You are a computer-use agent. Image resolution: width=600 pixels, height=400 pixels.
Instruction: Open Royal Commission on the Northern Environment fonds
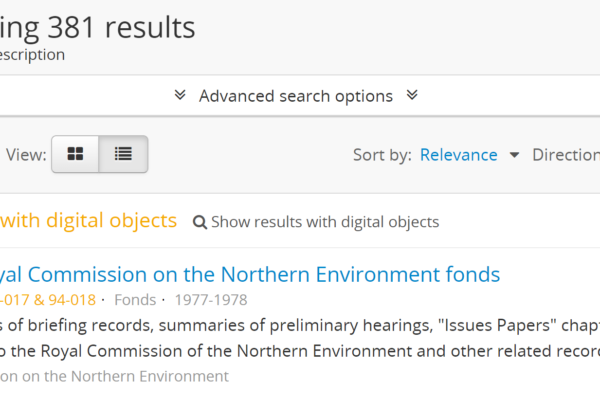(x=248, y=274)
